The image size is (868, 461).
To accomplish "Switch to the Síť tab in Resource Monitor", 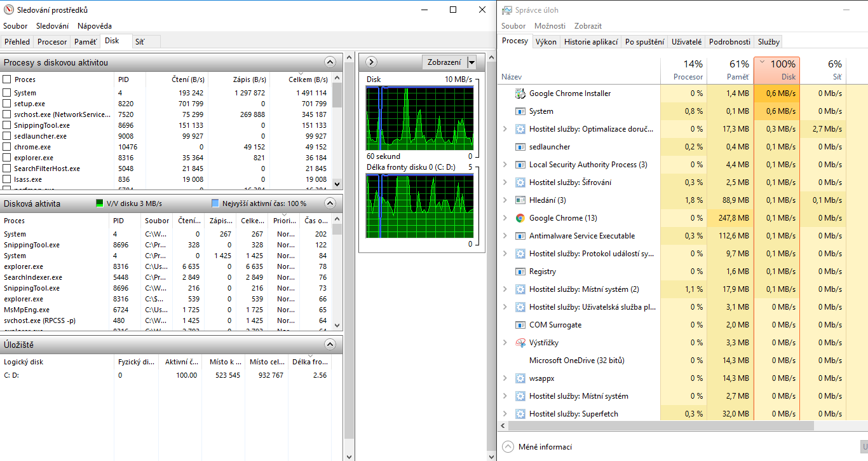I will tap(140, 42).
